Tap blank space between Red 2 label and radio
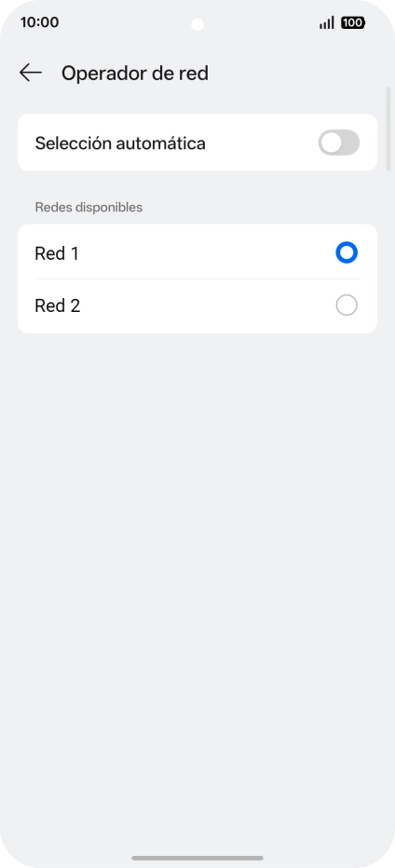This screenshot has height=868, width=395. tap(209, 305)
